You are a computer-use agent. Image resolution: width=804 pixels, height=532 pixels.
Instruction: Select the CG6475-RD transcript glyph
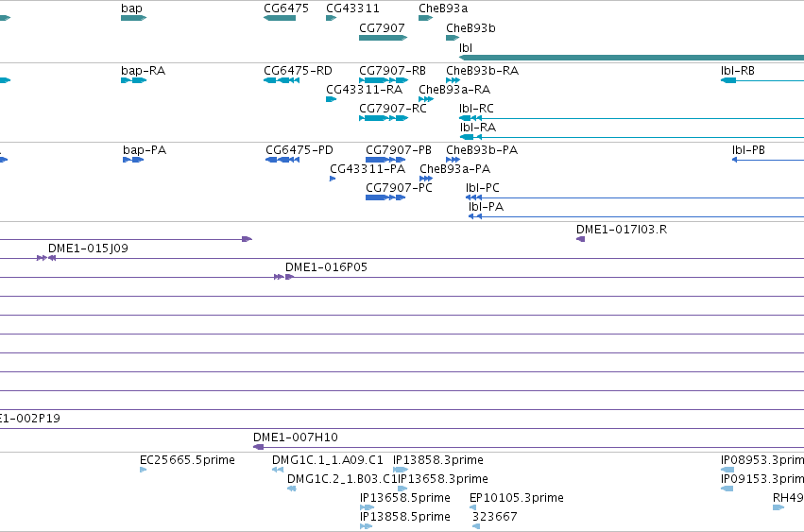[x=282, y=80]
